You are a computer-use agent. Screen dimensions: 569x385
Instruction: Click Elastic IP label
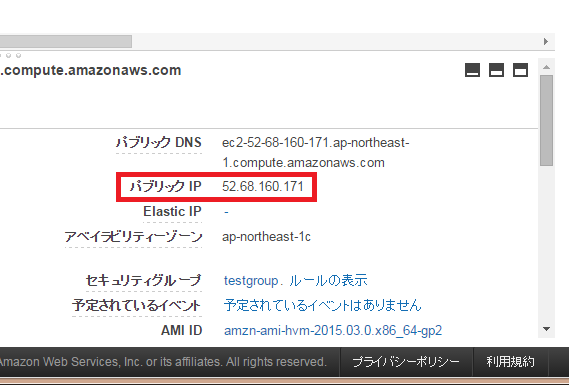click(172, 212)
